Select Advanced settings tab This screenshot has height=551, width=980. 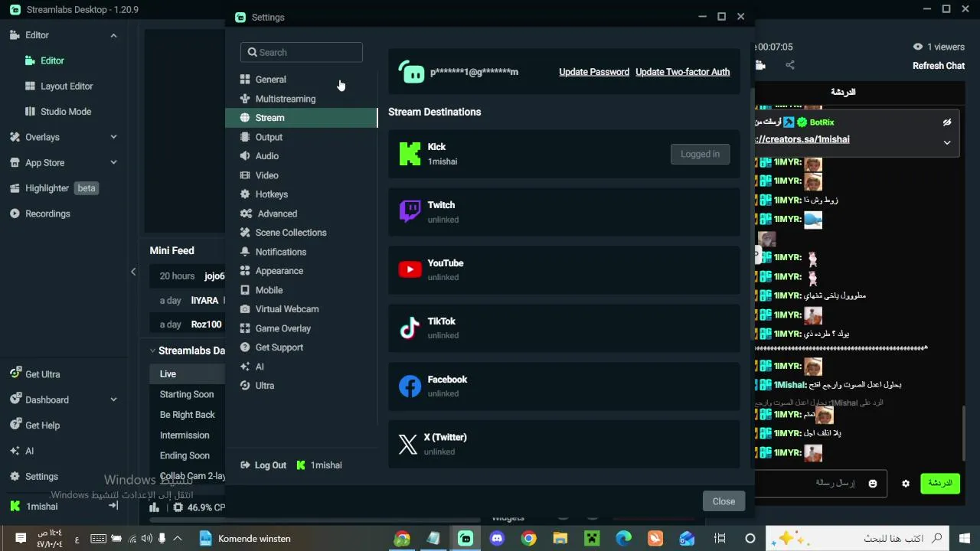(301, 214)
